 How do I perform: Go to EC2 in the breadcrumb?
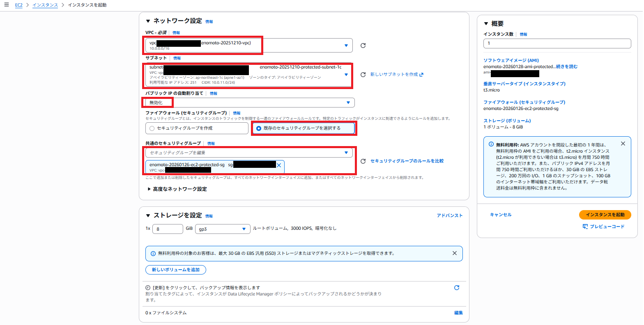point(19,5)
